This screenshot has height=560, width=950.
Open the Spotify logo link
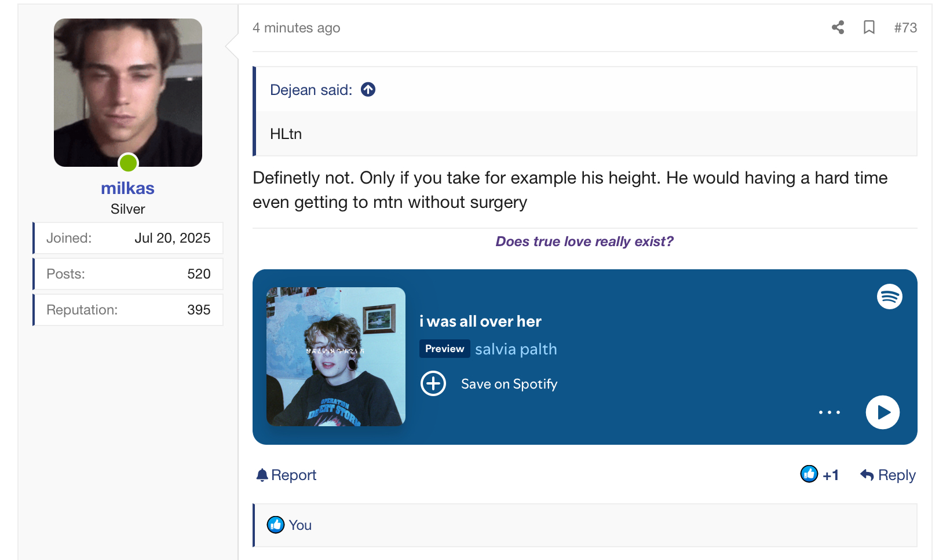(x=890, y=297)
